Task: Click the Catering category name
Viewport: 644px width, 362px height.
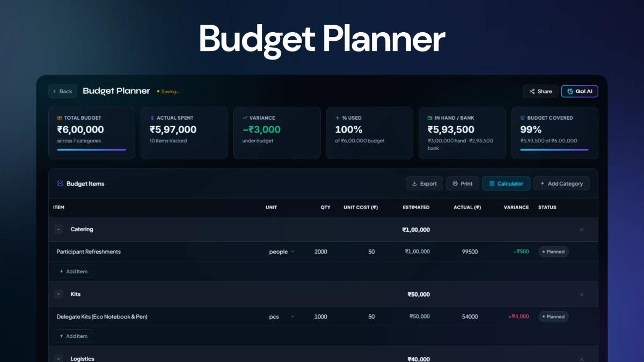Action: pos(82,230)
